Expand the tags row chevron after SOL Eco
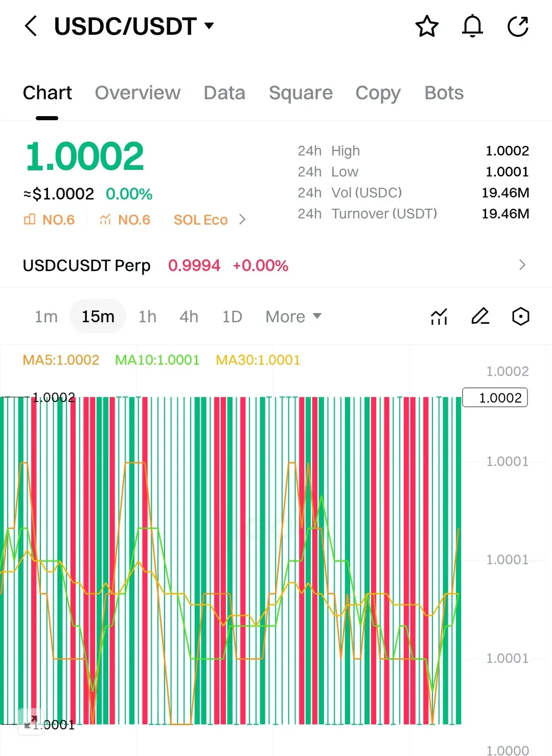Screen dimensions: 552x756 pos(242,220)
